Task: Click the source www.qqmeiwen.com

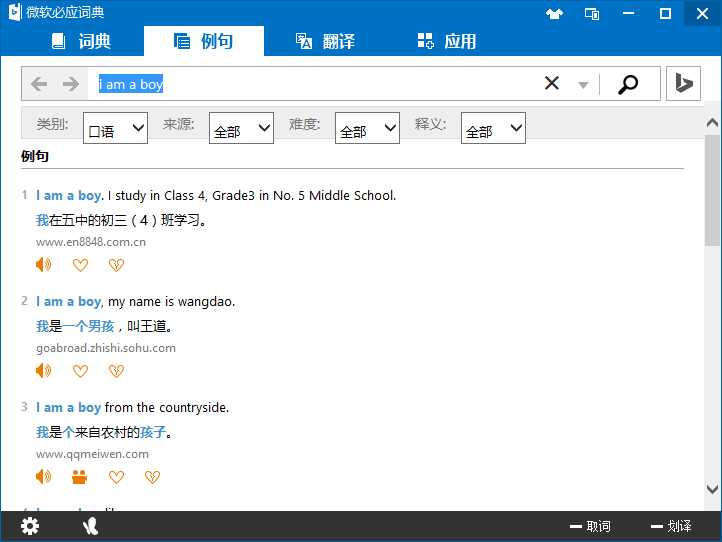Action: 92,454
